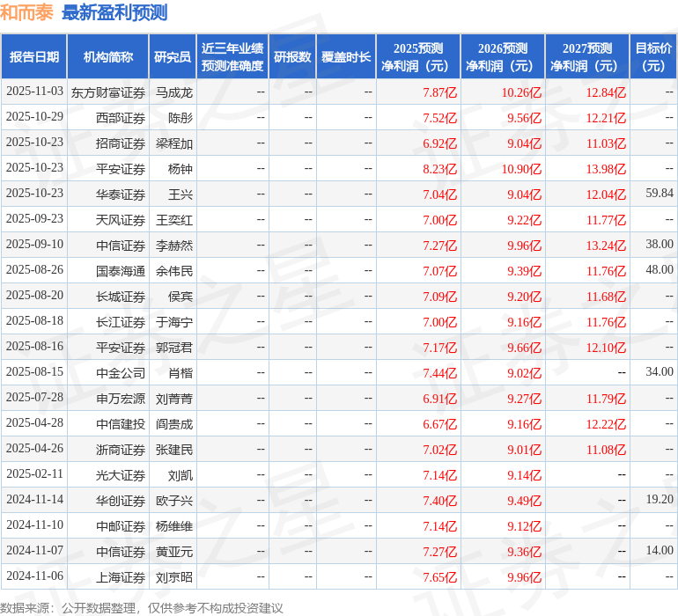678x616 pixels.
Task: Click the 13.98亿 forecast value
Action: click(606, 169)
